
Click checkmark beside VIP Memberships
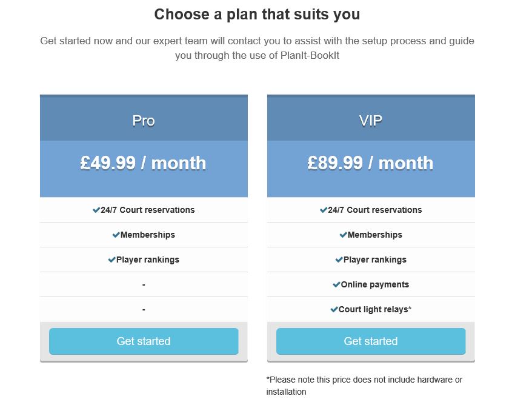tap(344, 235)
